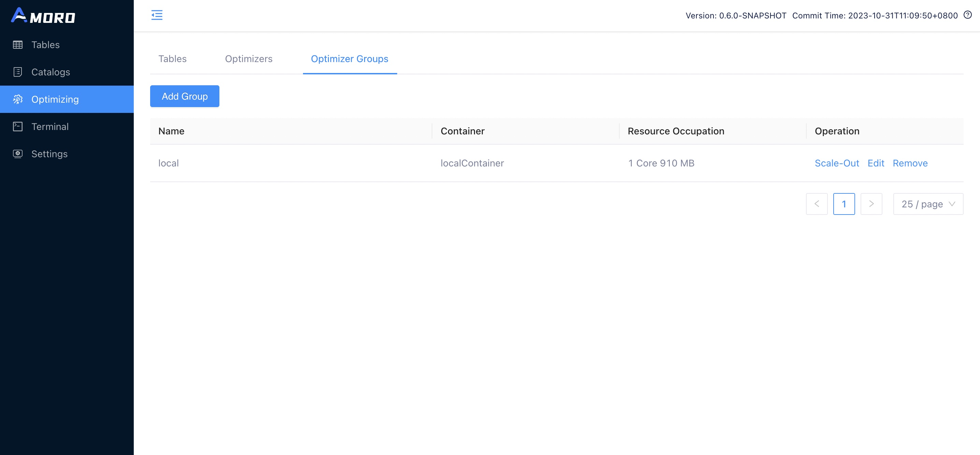Collapse the sidebar using the indent icon

157,15
